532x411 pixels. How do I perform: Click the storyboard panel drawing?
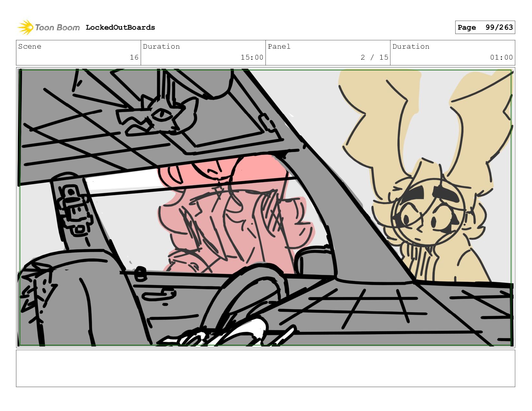[266, 208]
